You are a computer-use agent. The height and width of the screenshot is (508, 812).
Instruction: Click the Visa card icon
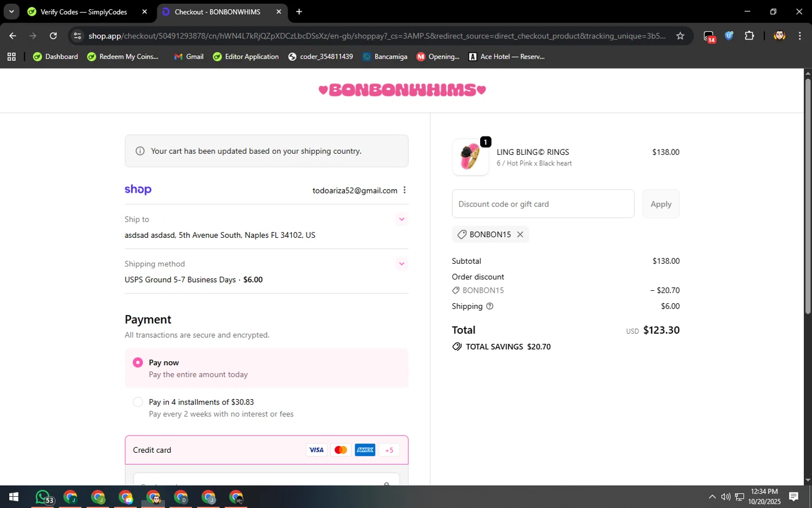[316, 450]
